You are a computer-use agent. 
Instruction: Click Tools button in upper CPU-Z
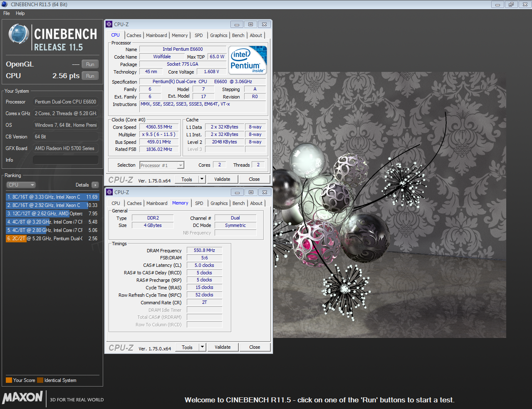187,180
